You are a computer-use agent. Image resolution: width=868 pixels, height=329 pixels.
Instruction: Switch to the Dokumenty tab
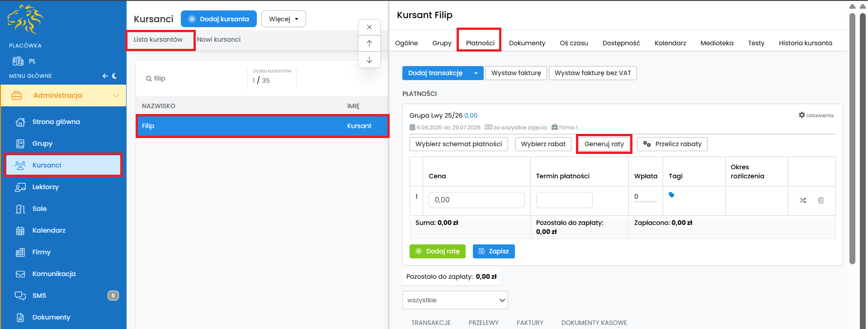pos(527,43)
